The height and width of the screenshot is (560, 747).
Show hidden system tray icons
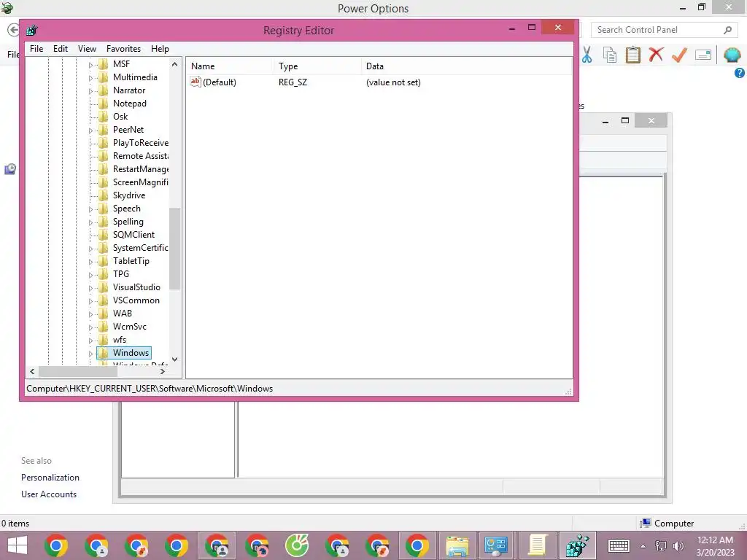click(643, 546)
